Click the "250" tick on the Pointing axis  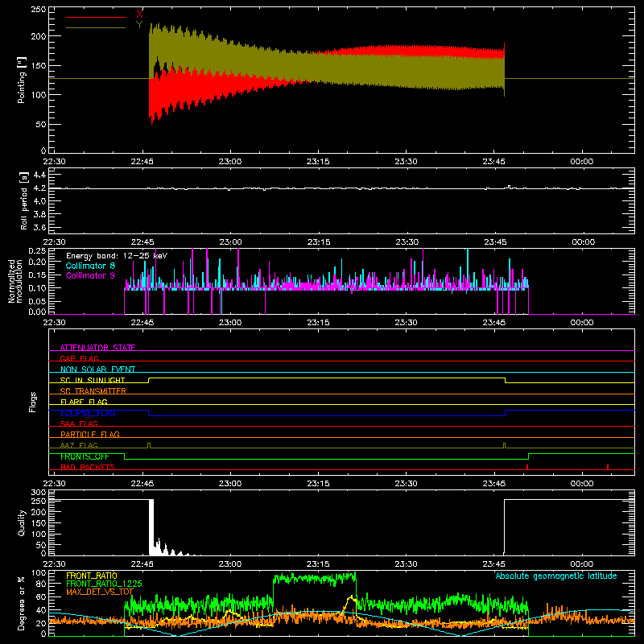click(39, 10)
